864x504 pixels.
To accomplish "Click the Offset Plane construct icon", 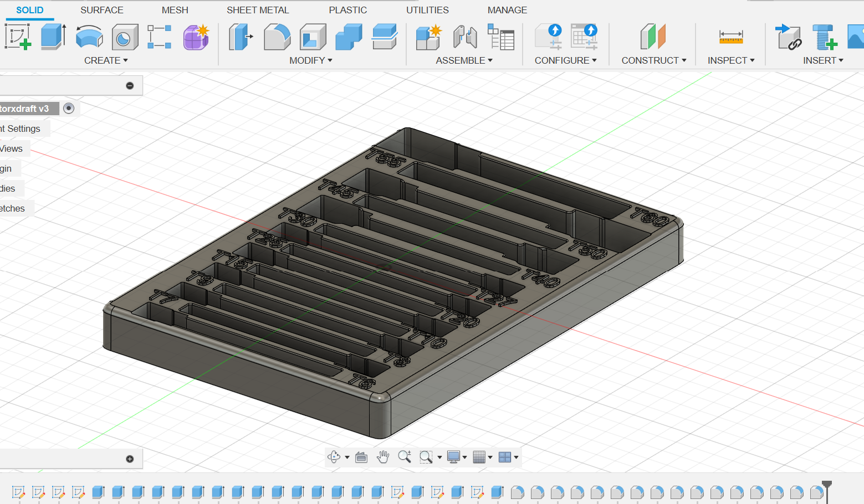I will pos(653,37).
